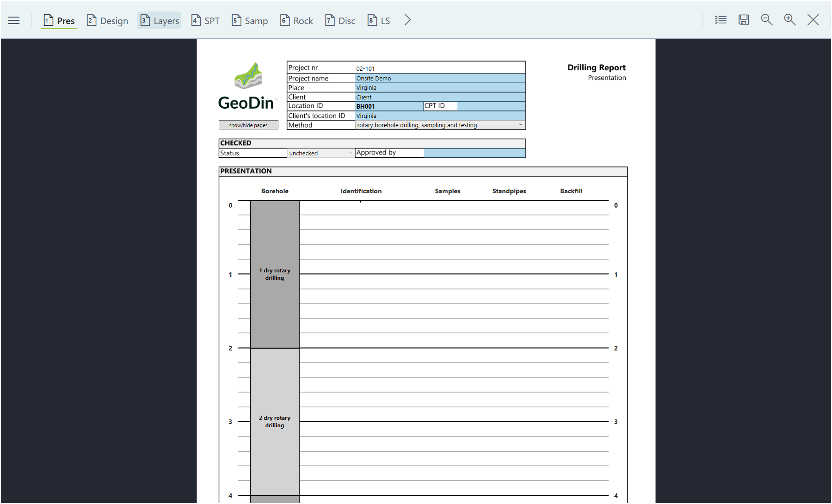832x504 pixels.
Task: Close the report with X icon
Action: 813,20
